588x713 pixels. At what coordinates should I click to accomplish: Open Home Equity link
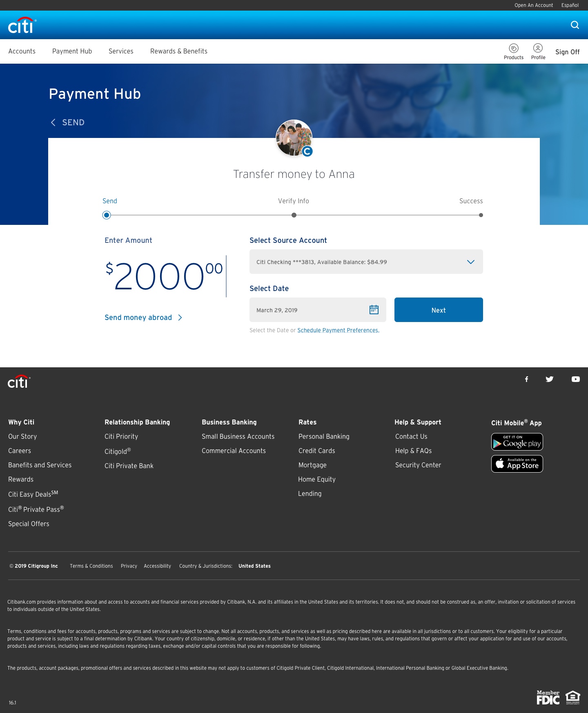317,479
